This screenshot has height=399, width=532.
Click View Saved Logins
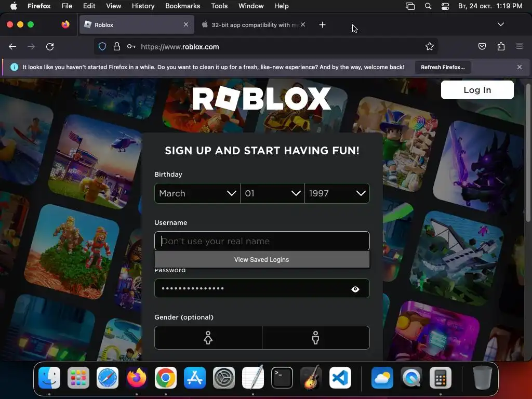coord(262,260)
